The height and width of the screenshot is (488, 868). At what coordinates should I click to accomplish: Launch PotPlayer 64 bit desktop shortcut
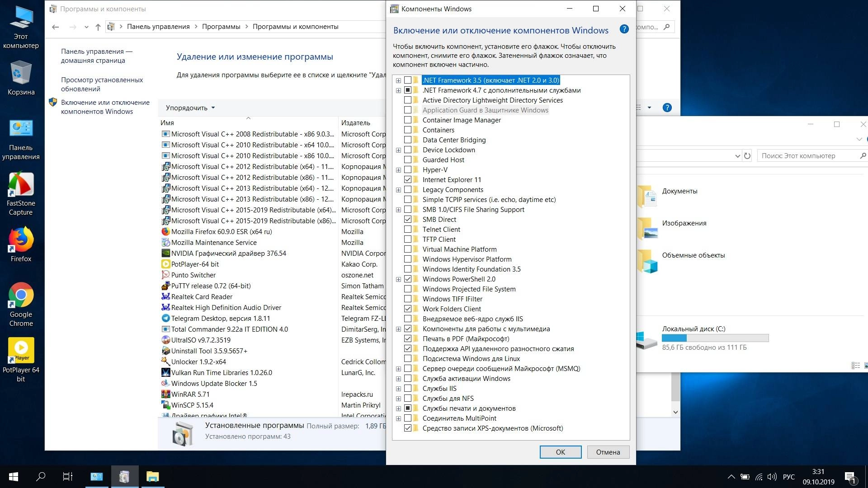tap(21, 360)
